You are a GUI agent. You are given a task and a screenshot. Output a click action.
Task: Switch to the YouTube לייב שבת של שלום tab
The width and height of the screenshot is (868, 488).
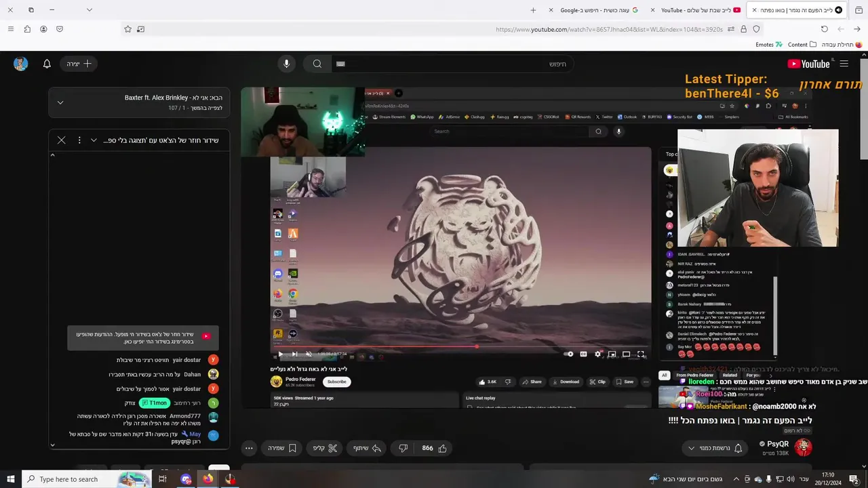click(x=695, y=10)
